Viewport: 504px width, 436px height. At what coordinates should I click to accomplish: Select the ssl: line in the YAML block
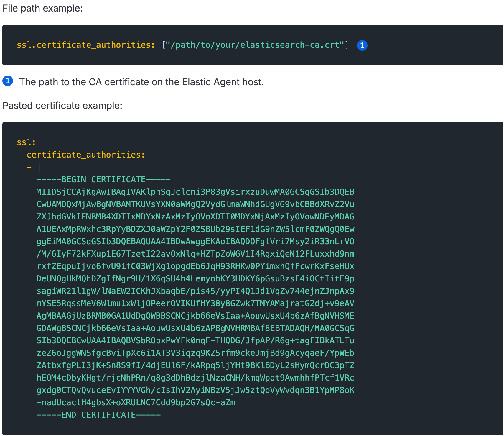coord(26,142)
